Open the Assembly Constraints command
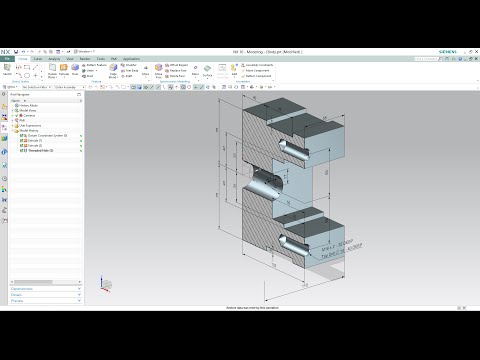The height and width of the screenshot is (360, 480). pos(257,65)
